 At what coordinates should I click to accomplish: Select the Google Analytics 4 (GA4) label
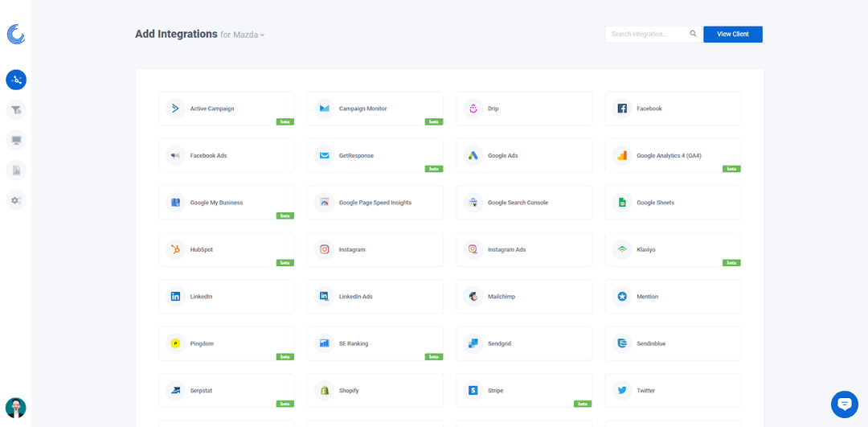[x=669, y=156]
